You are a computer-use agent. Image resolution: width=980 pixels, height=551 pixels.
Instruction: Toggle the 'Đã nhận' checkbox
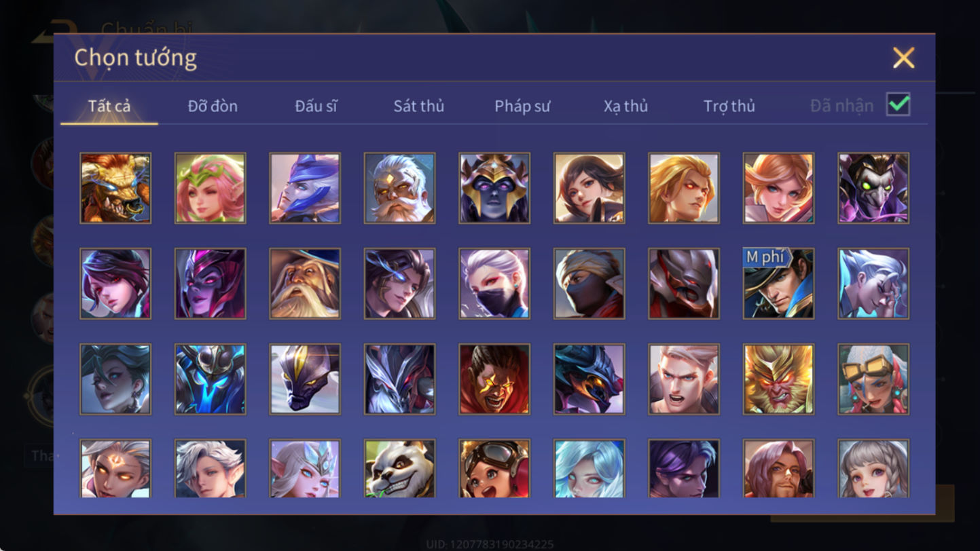click(x=898, y=105)
